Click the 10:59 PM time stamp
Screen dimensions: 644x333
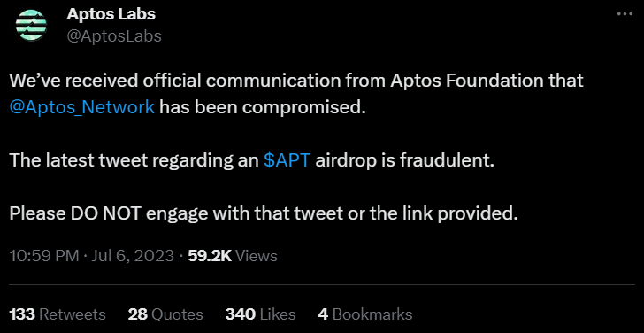click(44, 256)
